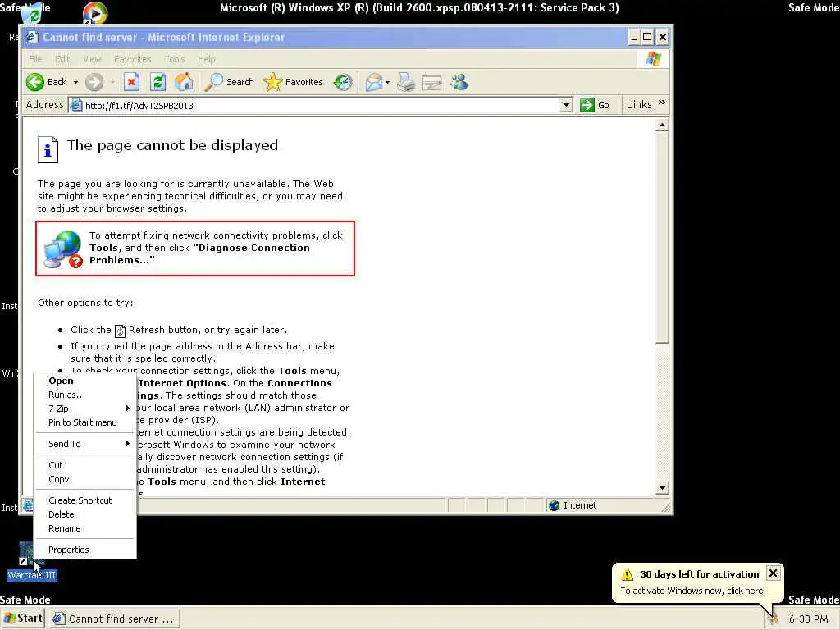The image size is (840, 630).
Task: Click the Windows flag logo throbber
Action: click(654, 59)
